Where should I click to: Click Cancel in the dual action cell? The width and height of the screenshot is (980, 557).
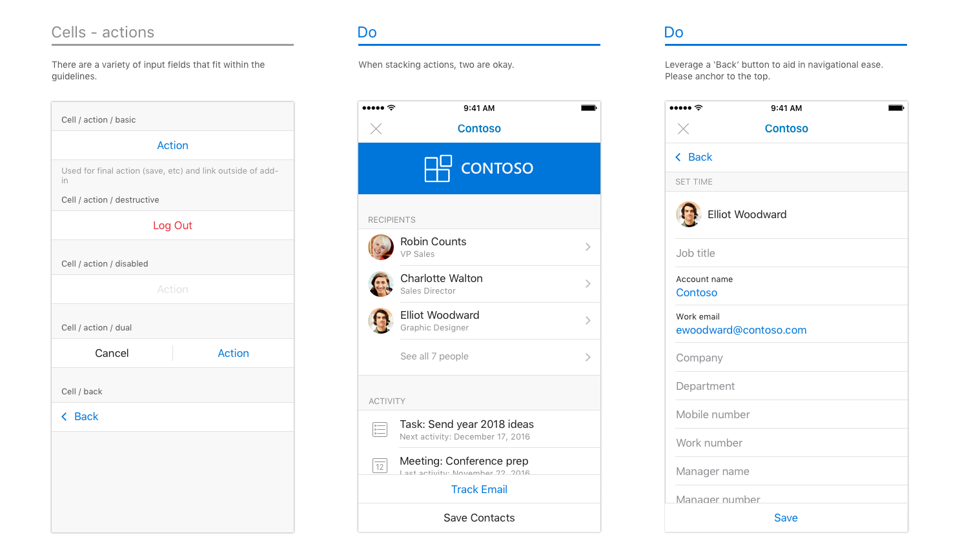coord(111,353)
